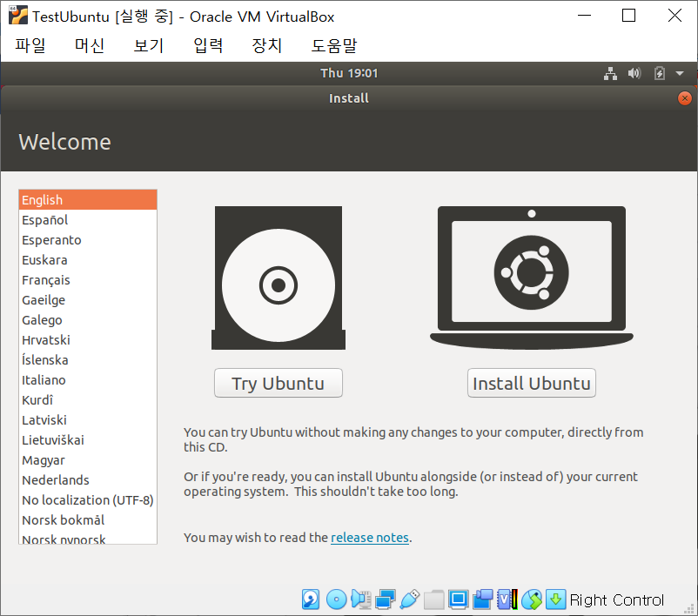Click the display status icon
698x616 pixels.
(458, 599)
